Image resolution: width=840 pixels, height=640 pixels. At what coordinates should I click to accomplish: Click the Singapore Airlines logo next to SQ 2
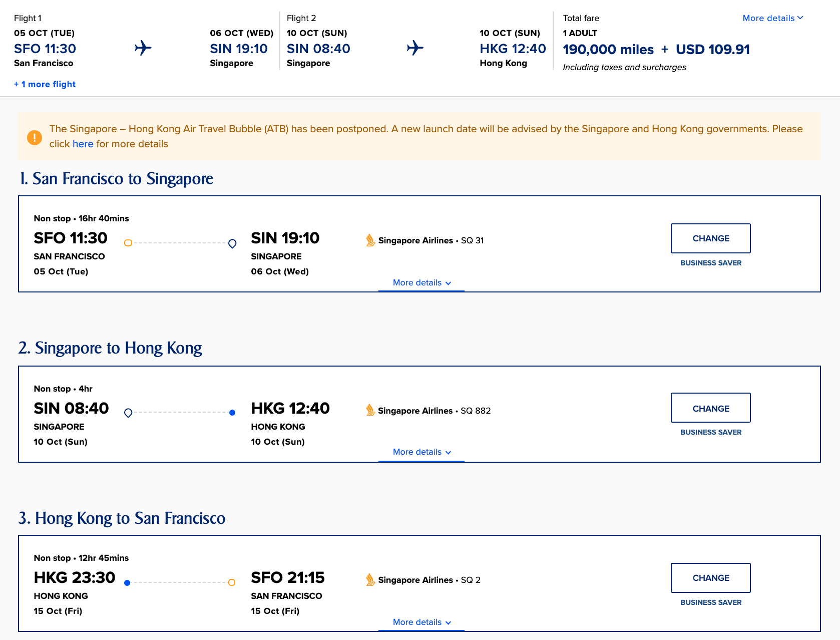click(x=370, y=580)
